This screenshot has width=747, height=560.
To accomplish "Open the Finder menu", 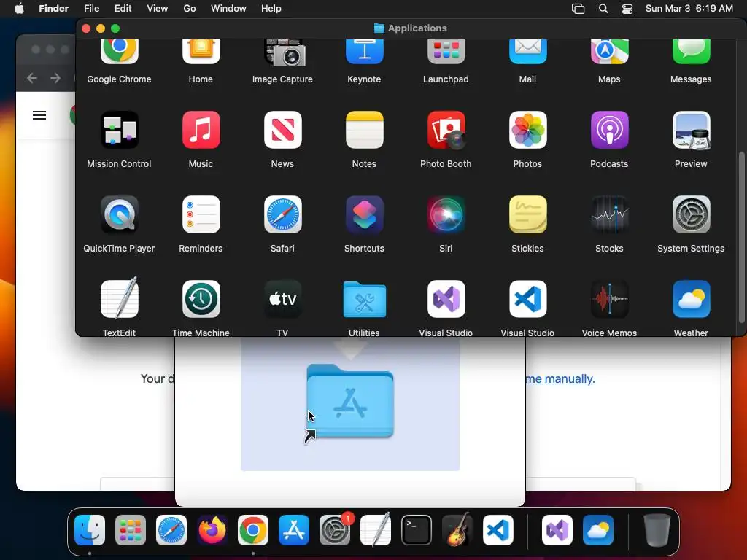I will pos(54,9).
